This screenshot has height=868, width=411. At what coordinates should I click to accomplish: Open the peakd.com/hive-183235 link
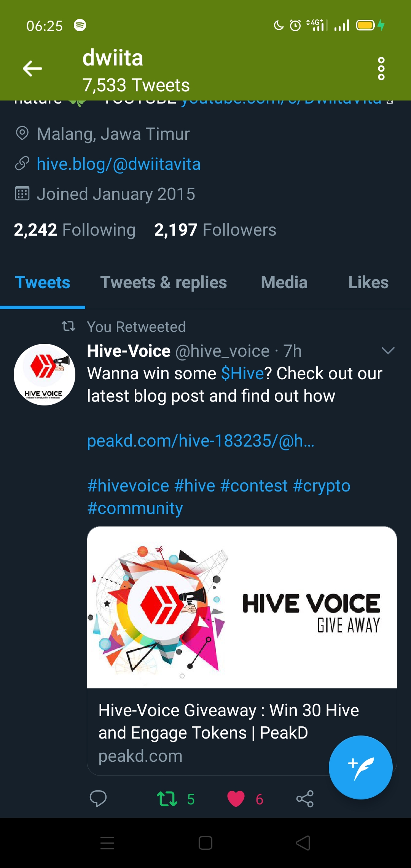tap(201, 441)
